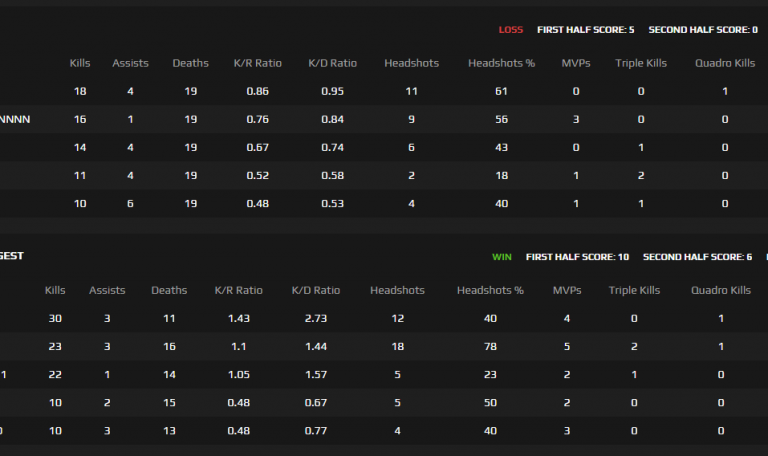Click the green WIN result label

501,256
